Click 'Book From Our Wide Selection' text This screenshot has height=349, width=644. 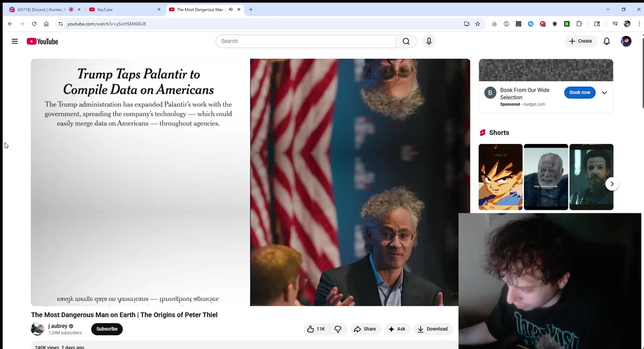click(x=525, y=94)
